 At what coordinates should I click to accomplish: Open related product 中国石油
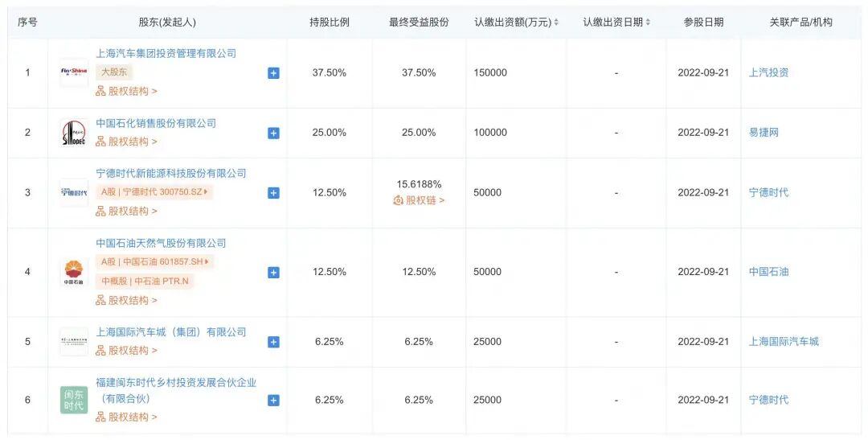tap(769, 272)
